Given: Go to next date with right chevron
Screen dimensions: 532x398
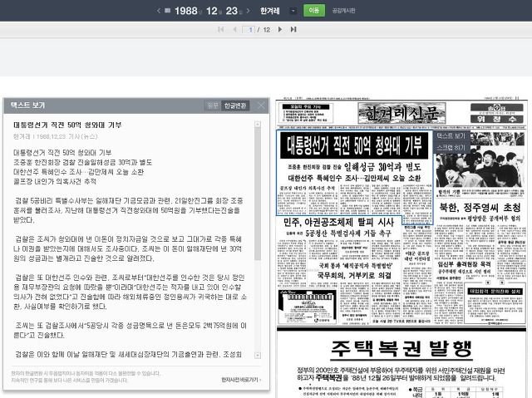Looking at the screenshot, I should (x=248, y=11).
